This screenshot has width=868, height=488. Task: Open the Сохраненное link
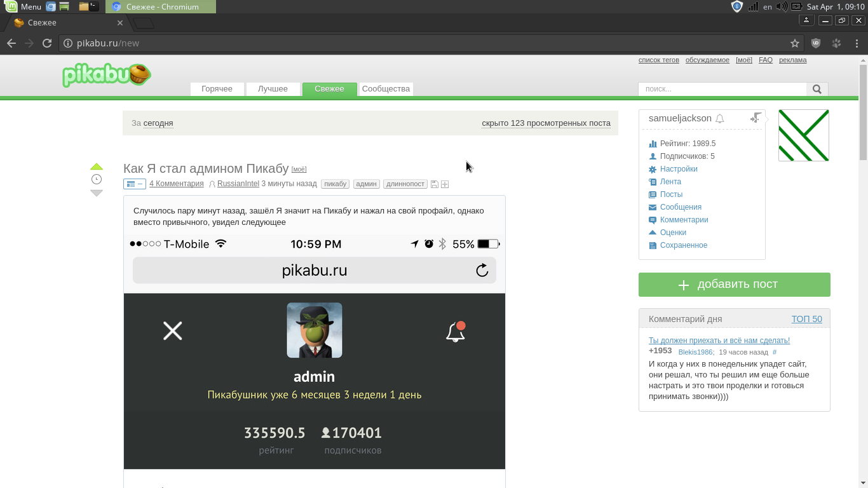point(684,245)
